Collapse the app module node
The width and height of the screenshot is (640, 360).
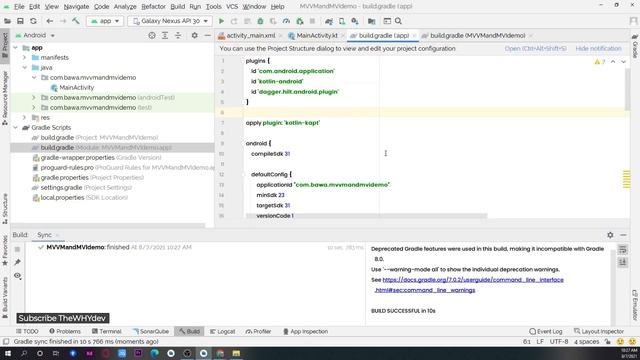click(16, 48)
